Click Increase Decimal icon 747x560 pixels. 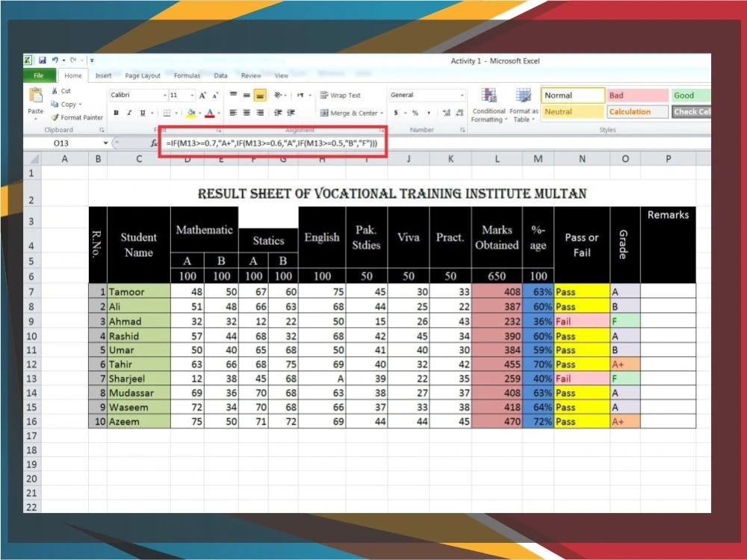pyautogui.click(x=447, y=113)
